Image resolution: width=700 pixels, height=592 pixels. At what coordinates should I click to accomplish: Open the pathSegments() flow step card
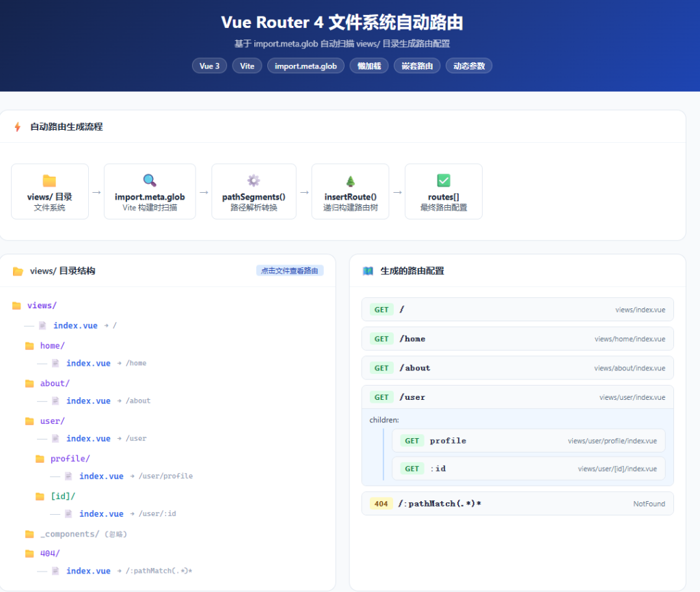tap(254, 191)
